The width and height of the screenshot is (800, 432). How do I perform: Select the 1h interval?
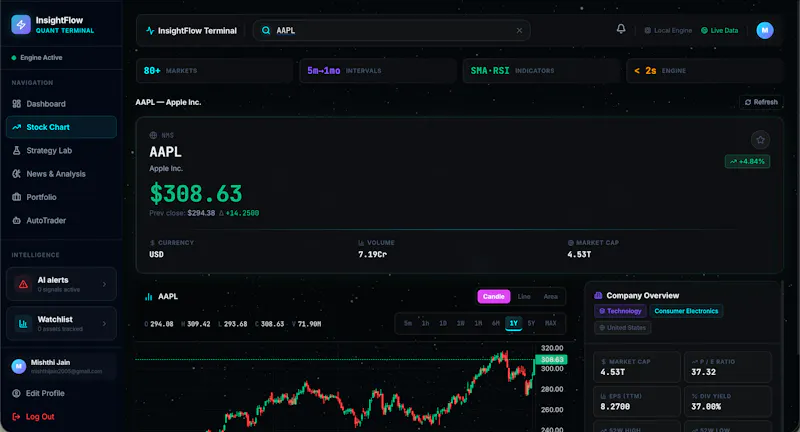pyautogui.click(x=425, y=323)
